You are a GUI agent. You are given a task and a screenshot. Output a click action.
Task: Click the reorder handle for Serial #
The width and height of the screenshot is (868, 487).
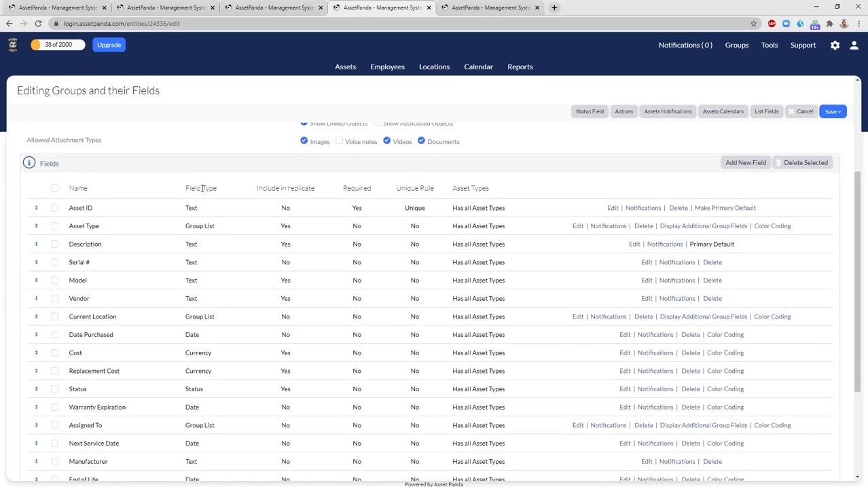pyautogui.click(x=37, y=262)
